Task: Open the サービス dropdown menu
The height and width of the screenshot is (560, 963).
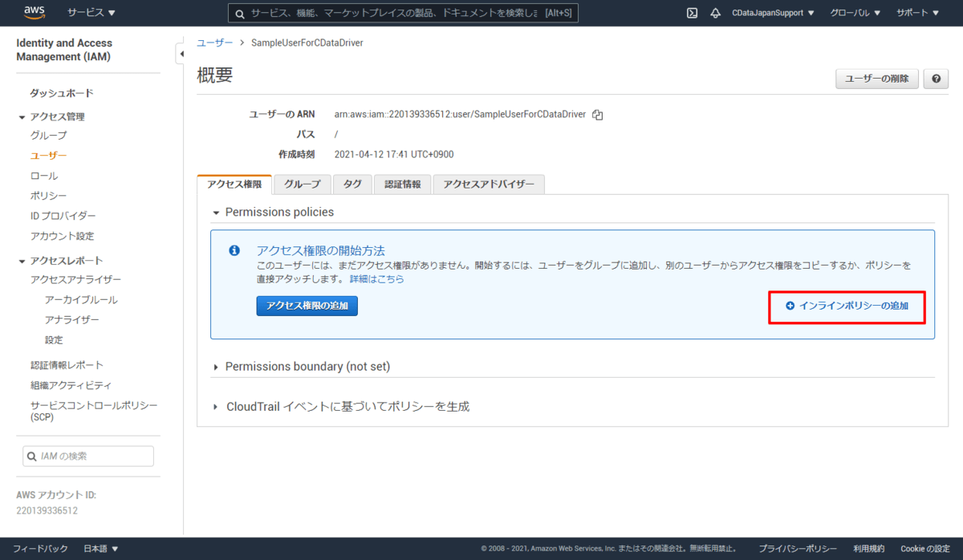Action: tap(91, 13)
